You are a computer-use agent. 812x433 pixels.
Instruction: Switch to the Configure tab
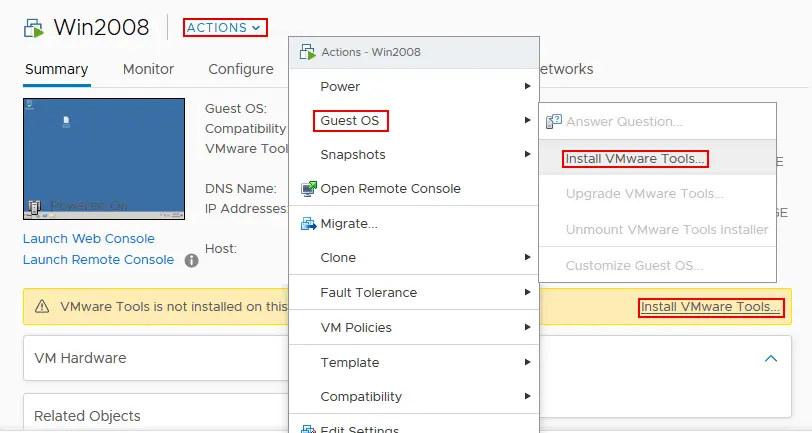point(241,69)
